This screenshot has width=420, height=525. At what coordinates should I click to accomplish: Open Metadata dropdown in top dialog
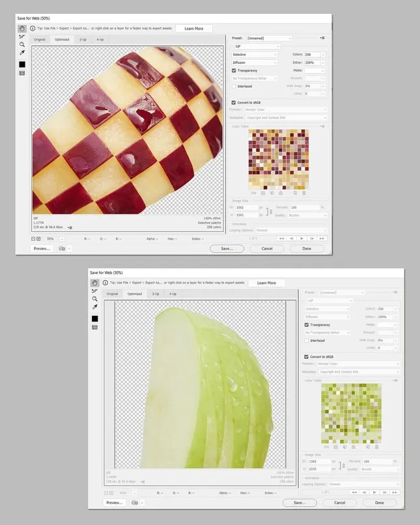click(x=286, y=117)
